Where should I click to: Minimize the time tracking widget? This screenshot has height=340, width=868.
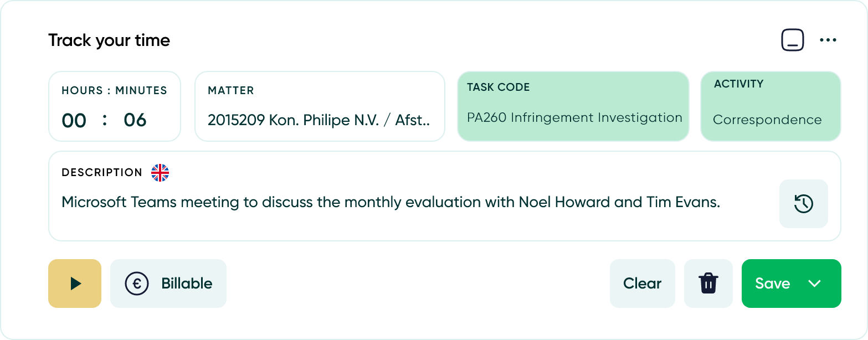click(x=793, y=40)
